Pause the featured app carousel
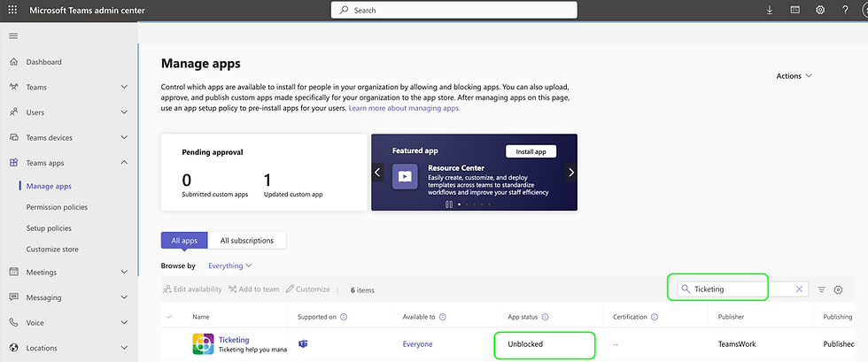Viewport: 868px width, 362px height. (449, 204)
